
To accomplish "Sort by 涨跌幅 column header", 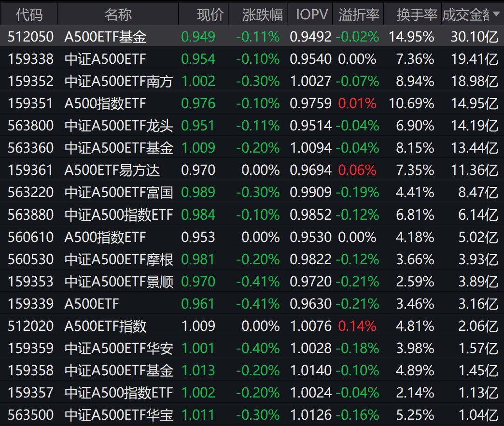I will click(262, 15).
